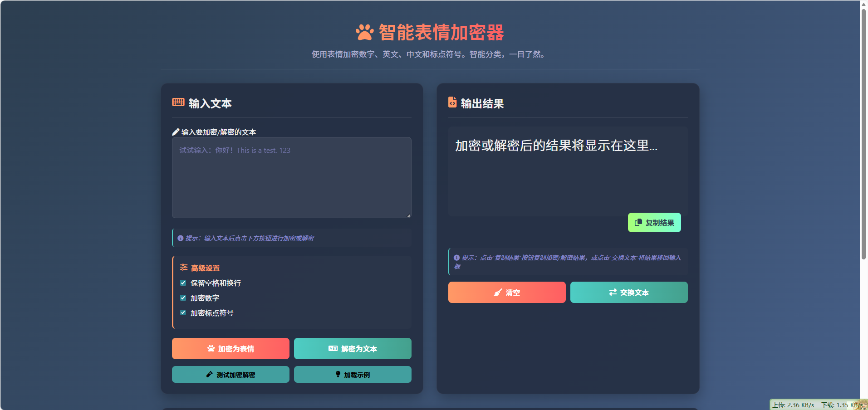Click the info icon in the input hint bar
This screenshot has width=868, height=410.
pyautogui.click(x=180, y=238)
